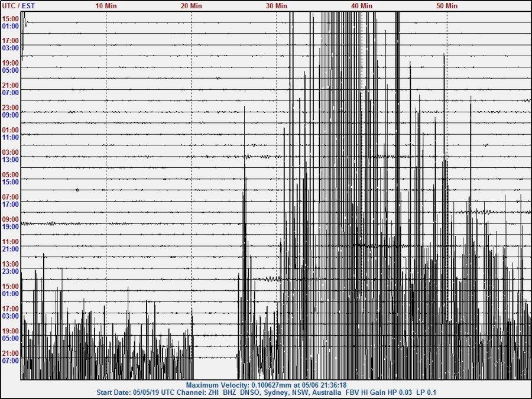
Task: Click the red UTC header label
Action: (8, 5)
